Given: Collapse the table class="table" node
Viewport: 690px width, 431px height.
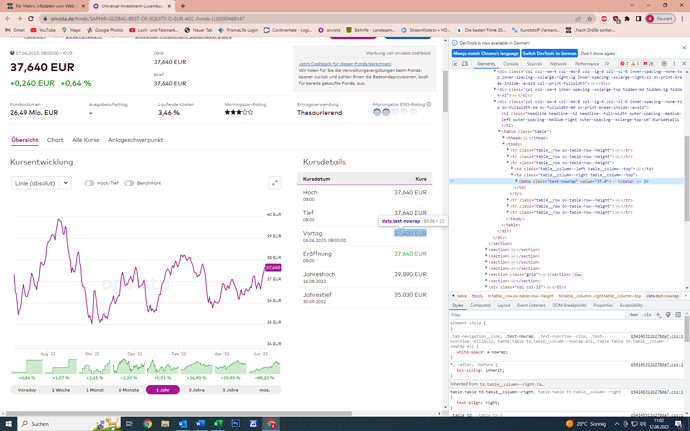Looking at the screenshot, I should tap(499, 131).
